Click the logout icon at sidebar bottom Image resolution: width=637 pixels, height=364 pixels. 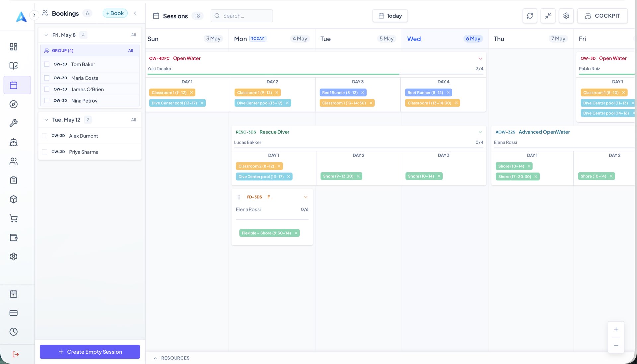pos(15,354)
